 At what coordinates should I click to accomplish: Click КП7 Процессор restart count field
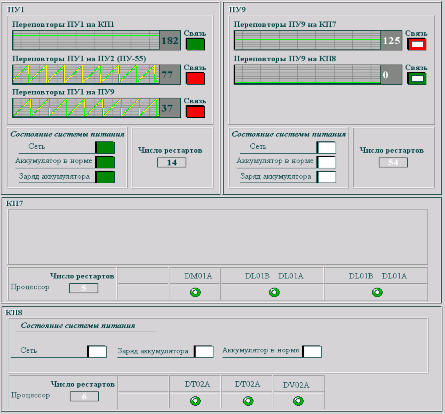(x=84, y=288)
